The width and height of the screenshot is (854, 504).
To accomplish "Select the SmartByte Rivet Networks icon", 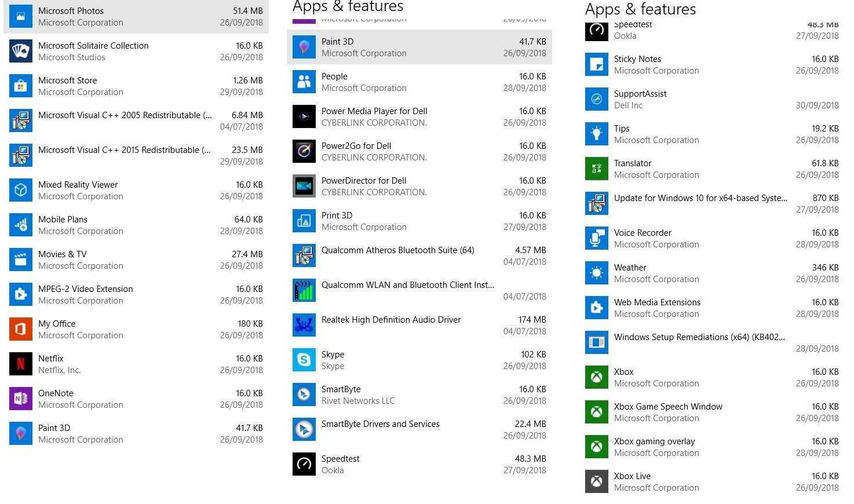I will point(304,395).
